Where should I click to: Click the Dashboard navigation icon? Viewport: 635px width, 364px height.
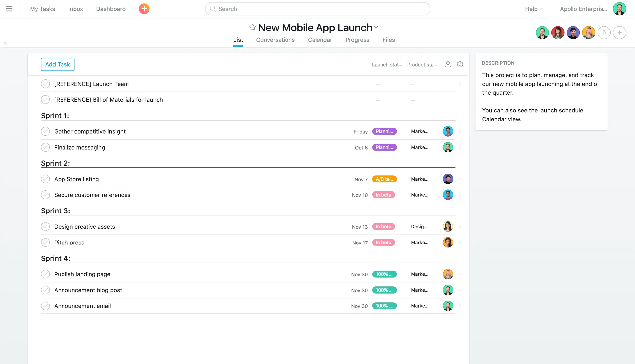pyautogui.click(x=111, y=9)
